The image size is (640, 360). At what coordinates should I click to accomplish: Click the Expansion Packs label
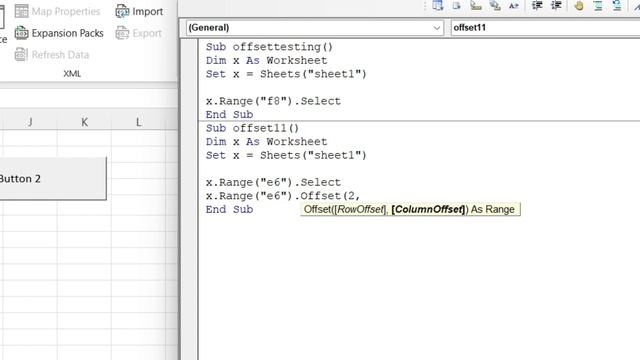tap(67, 33)
